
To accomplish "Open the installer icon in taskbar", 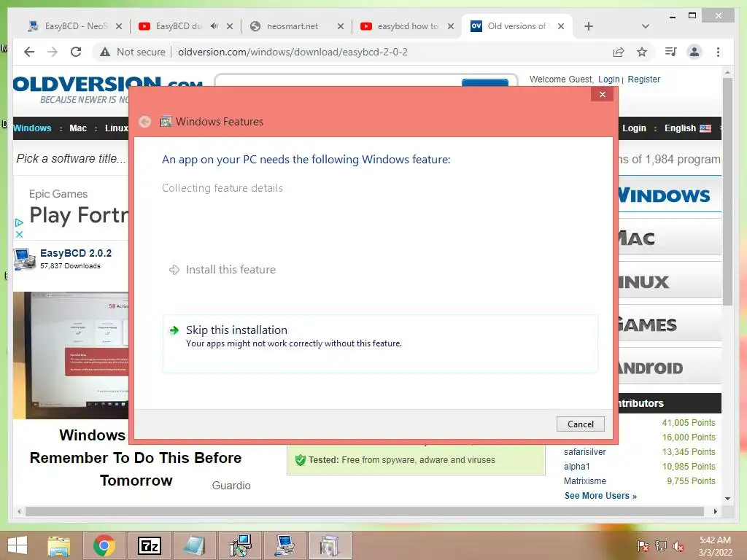I will tap(239, 545).
